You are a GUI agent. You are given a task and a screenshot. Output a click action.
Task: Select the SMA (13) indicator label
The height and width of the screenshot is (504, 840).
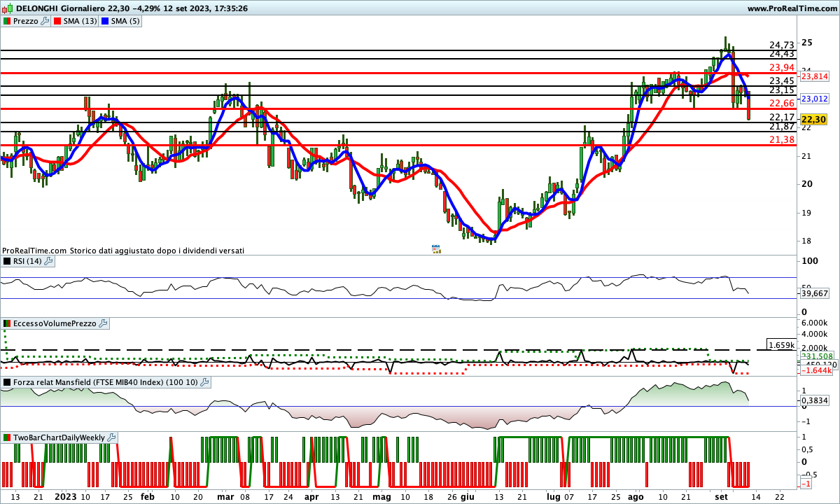(x=80, y=21)
